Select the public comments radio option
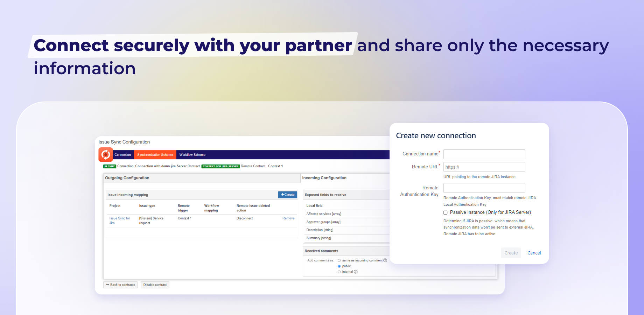 pyautogui.click(x=339, y=266)
